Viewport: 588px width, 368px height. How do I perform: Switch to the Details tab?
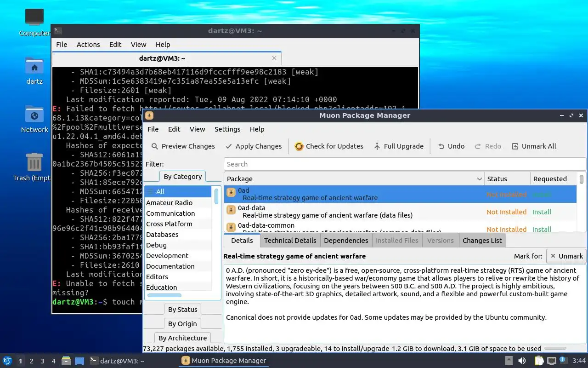(x=242, y=241)
